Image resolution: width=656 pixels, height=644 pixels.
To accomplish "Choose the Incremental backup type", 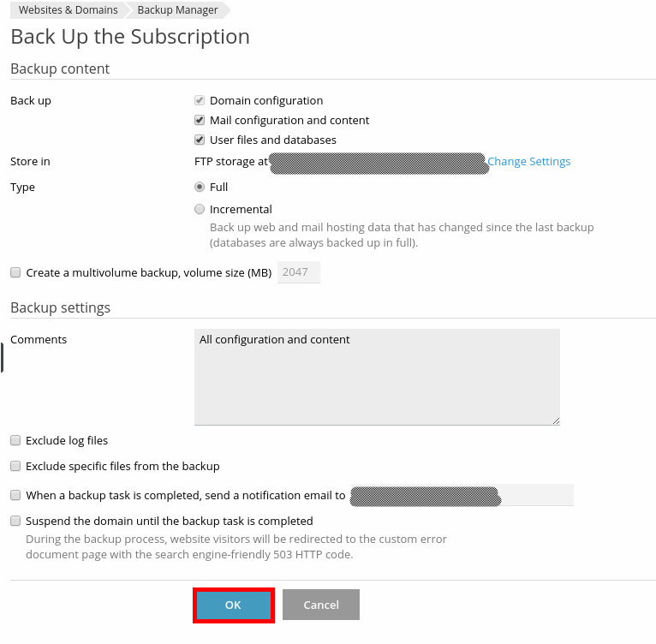I will coord(200,209).
